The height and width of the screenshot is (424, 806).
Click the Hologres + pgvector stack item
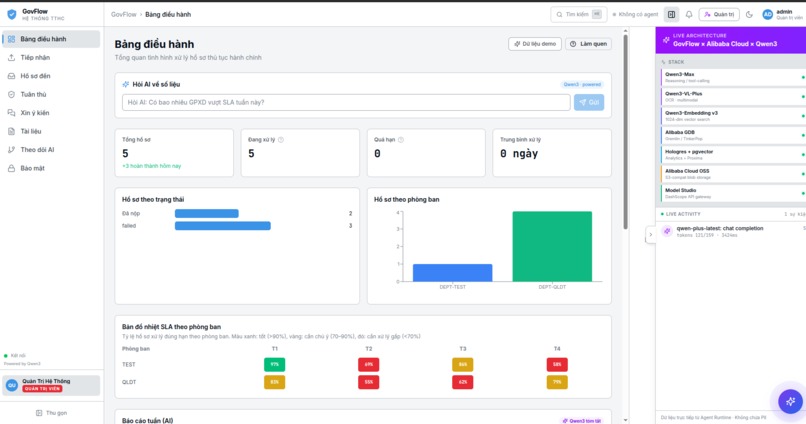point(733,155)
